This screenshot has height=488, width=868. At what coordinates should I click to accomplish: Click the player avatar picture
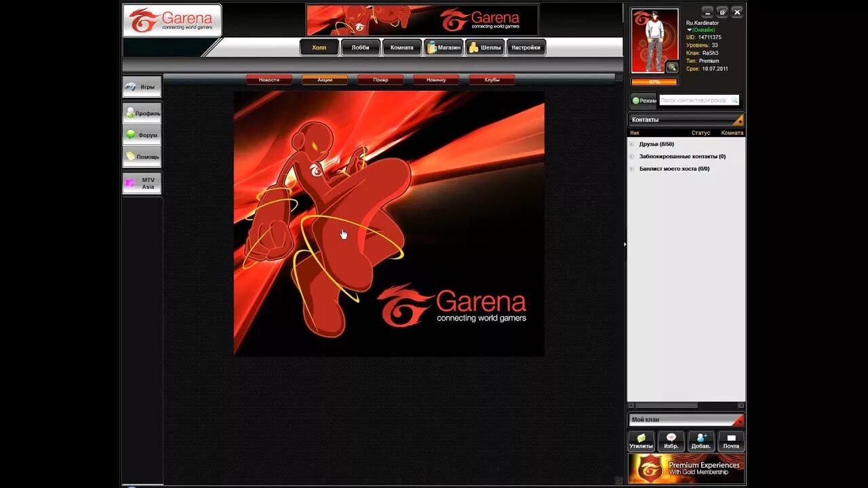654,40
